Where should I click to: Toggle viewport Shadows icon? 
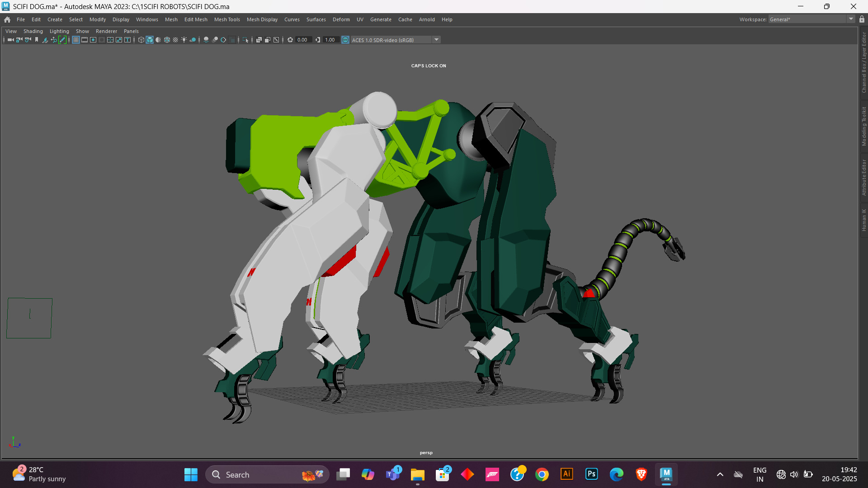click(x=193, y=40)
